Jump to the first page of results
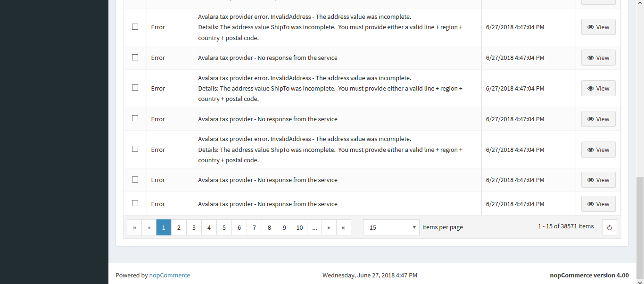 (134, 227)
